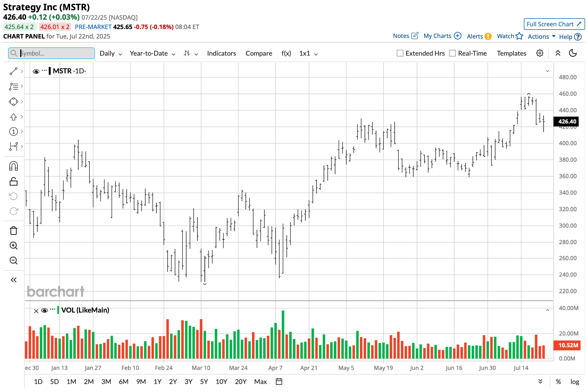Add chart to My Charts
Screen dimensions: 587x392
click(458, 36)
